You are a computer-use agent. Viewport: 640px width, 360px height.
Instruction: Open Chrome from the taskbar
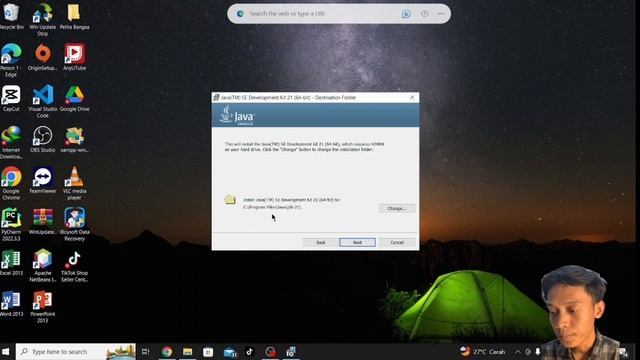point(167,351)
